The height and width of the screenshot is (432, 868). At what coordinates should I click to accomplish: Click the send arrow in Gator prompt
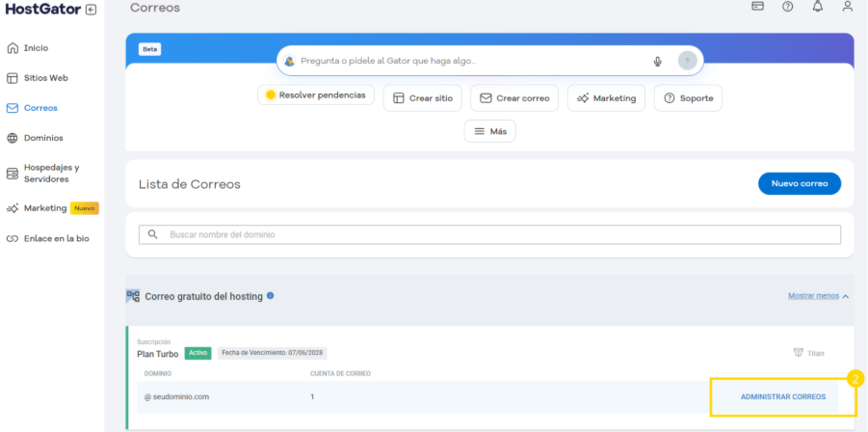687,61
